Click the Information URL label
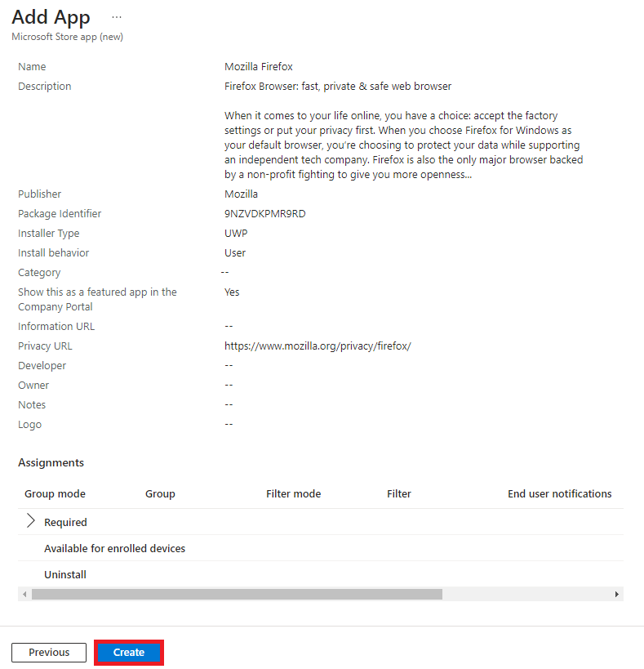 [x=56, y=327]
